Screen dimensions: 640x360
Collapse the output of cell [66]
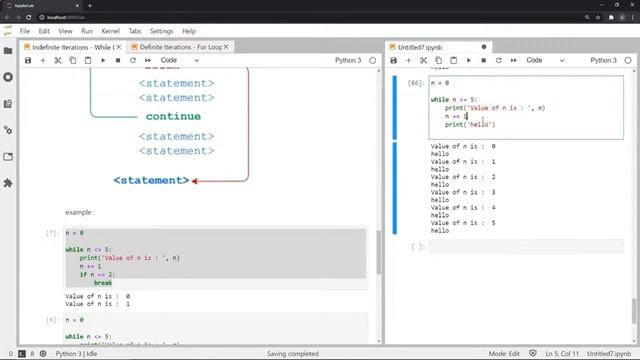395,188
